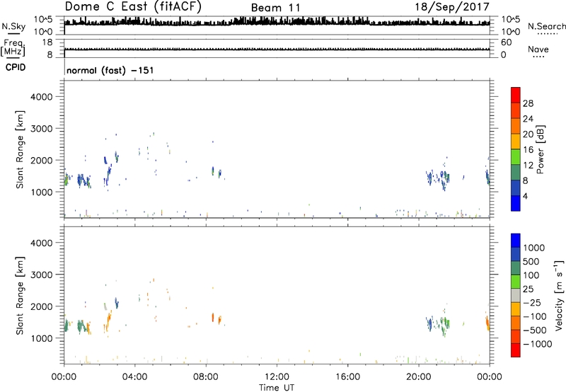Click the '16:00' time axis label

(347, 377)
